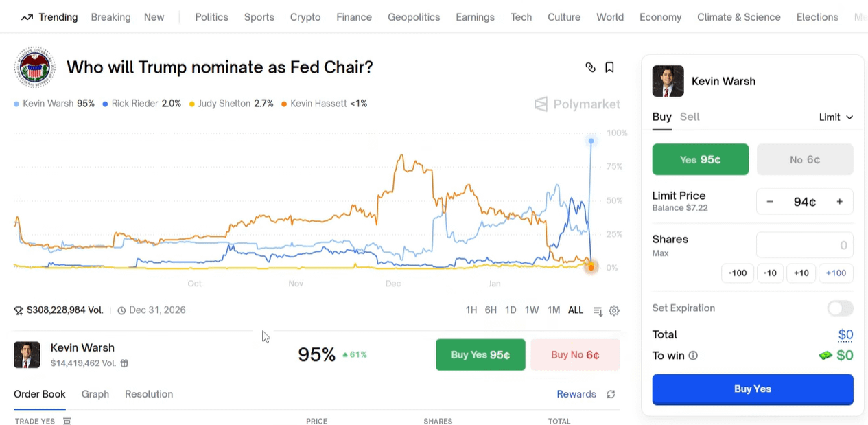This screenshot has width=868, height=425.
Task: Select the No 6¢ outcome option
Action: tap(805, 159)
